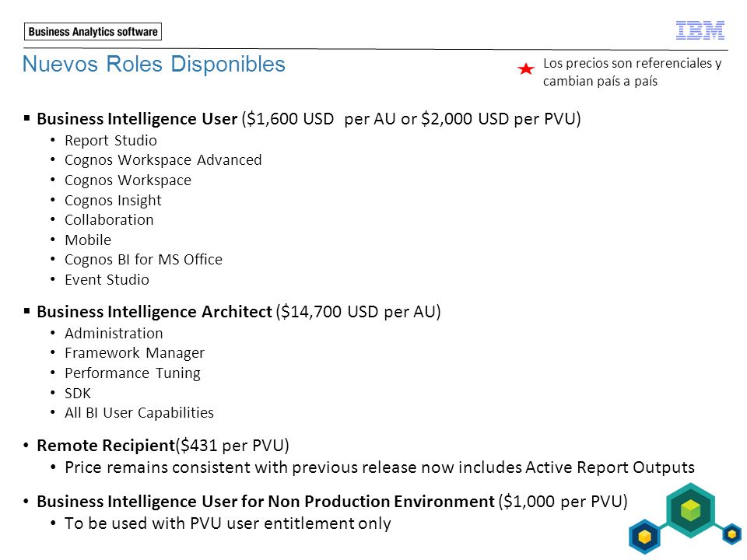
Task: Select the 'Nuevos Roles Disponibles' title
Action: point(154,64)
